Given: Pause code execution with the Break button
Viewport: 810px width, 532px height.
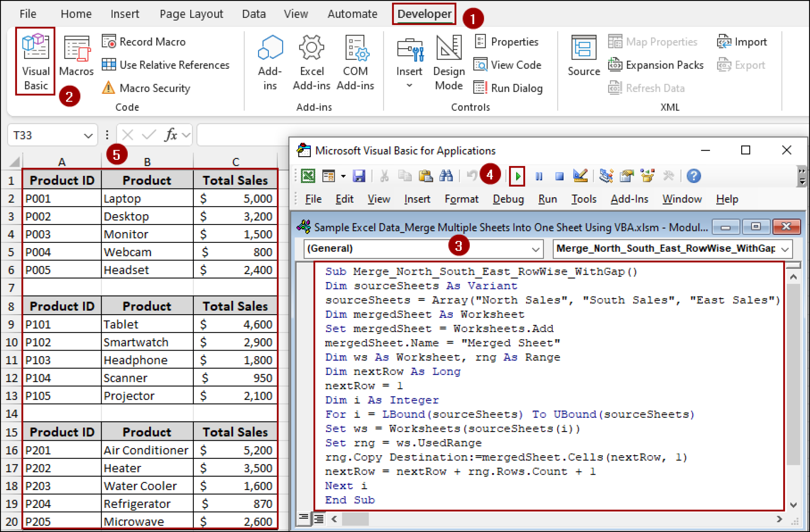Looking at the screenshot, I should [x=539, y=176].
